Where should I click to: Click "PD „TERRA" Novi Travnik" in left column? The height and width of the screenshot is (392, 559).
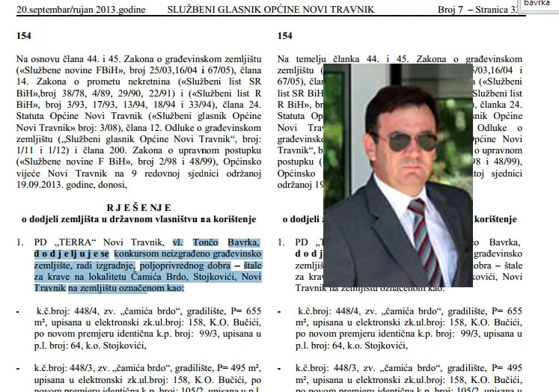(x=100, y=242)
